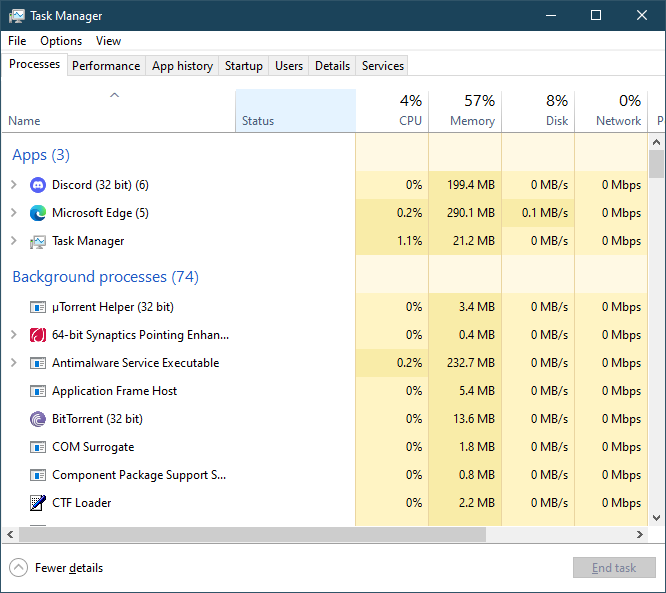The width and height of the screenshot is (666, 593).
Task: Click the CTF Loader icon
Action: point(38,503)
